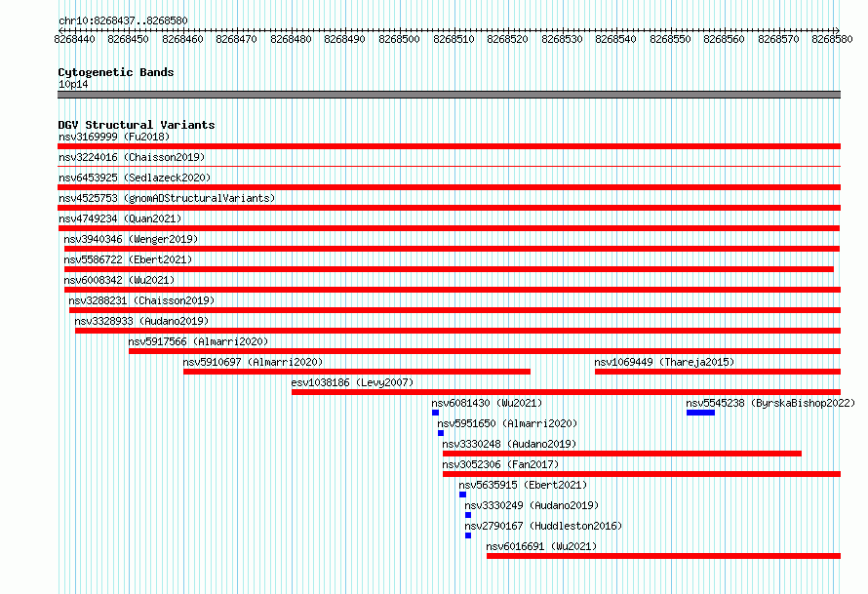Image resolution: width=868 pixels, height=594 pixels.
Task: Click nsv4749234 (Quan2021) label
Action: tap(120, 218)
